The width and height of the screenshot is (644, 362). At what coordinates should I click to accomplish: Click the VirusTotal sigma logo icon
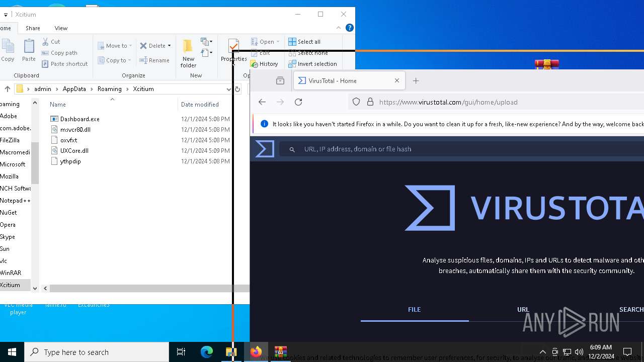(265, 149)
